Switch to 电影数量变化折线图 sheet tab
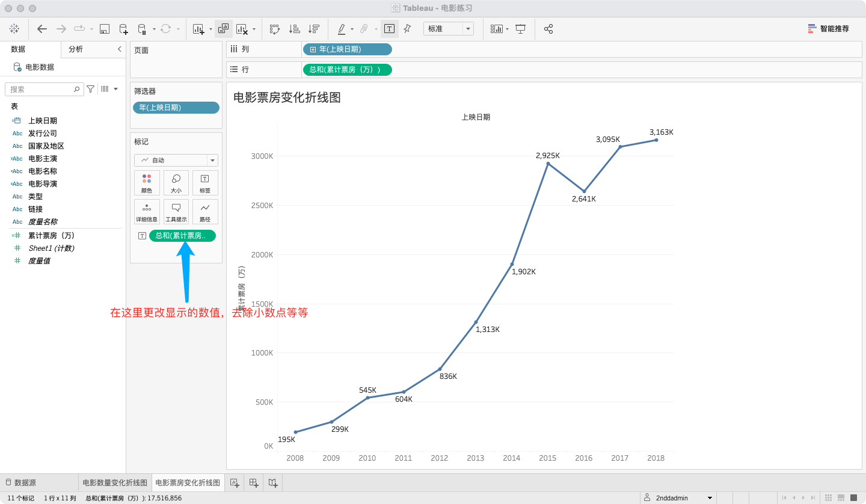The width and height of the screenshot is (866, 504). click(x=115, y=482)
